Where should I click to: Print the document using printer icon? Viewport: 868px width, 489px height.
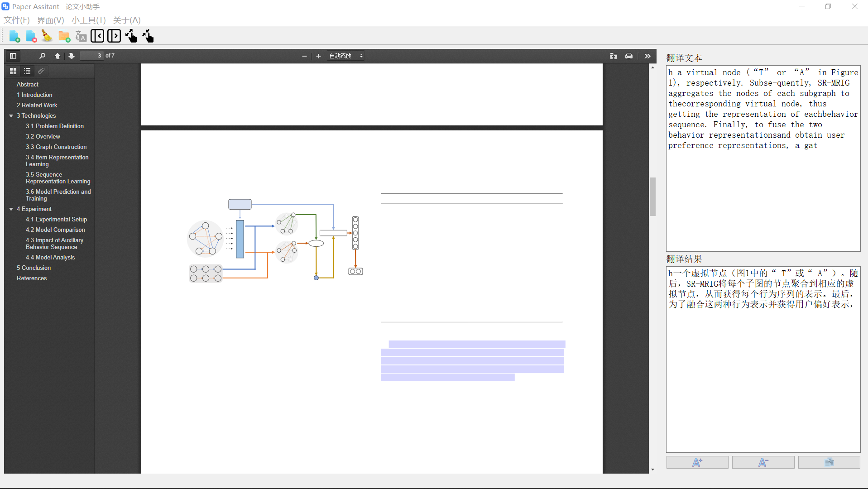(629, 56)
